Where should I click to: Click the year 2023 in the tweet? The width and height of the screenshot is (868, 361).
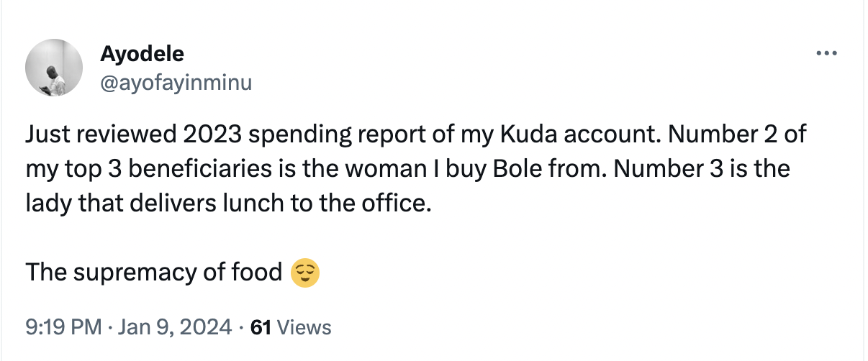pyautogui.click(x=212, y=134)
